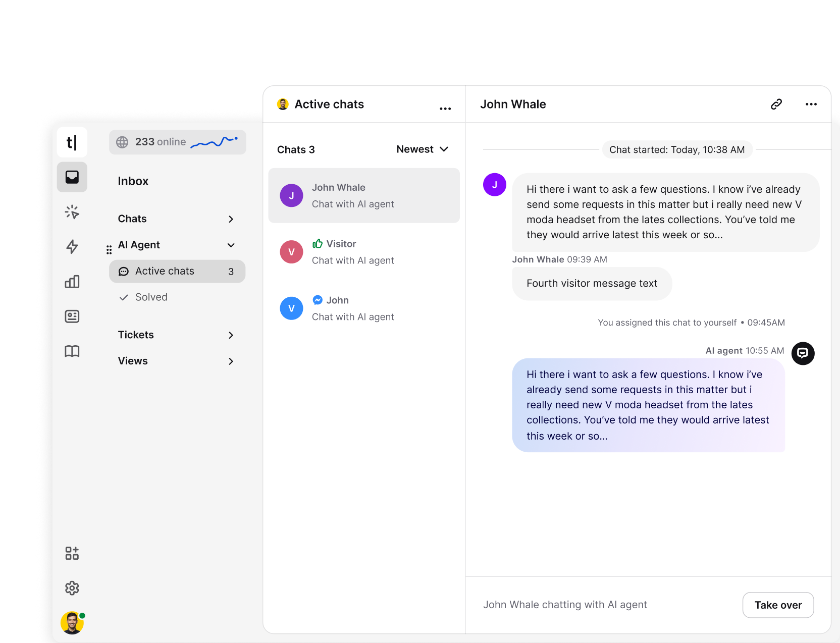840x643 pixels.
Task: Open Contacts using the contact card icon
Action: [72, 316]
